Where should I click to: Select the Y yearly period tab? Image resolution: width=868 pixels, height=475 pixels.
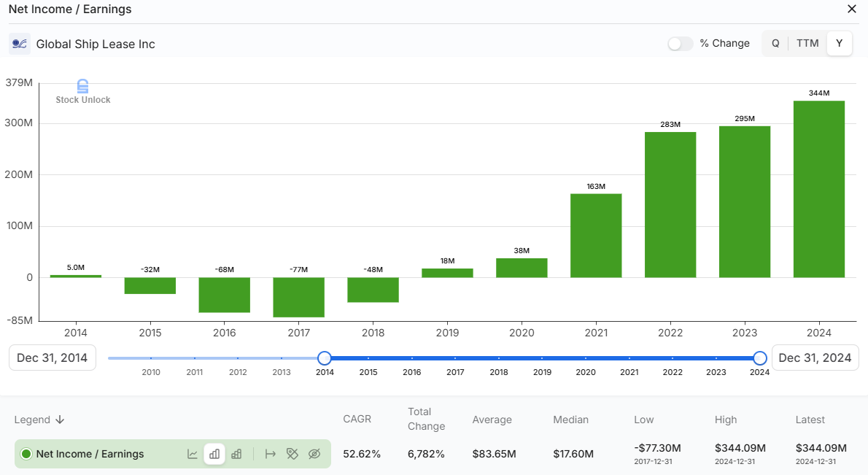tap(839, 43)
